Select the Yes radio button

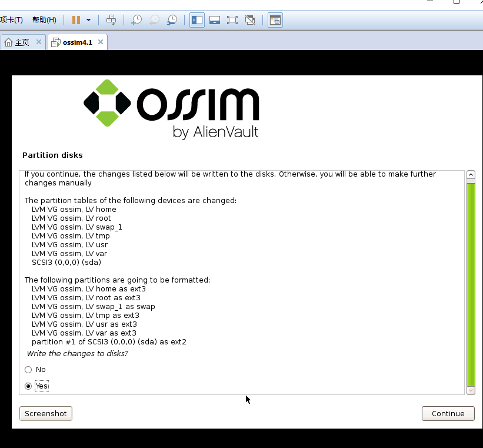pos(28,386)
